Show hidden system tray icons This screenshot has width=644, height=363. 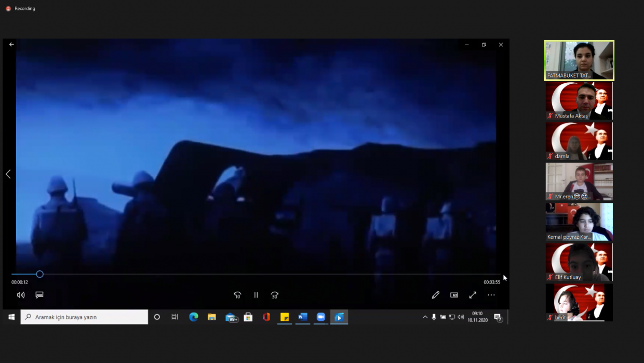tap(425, 317)
